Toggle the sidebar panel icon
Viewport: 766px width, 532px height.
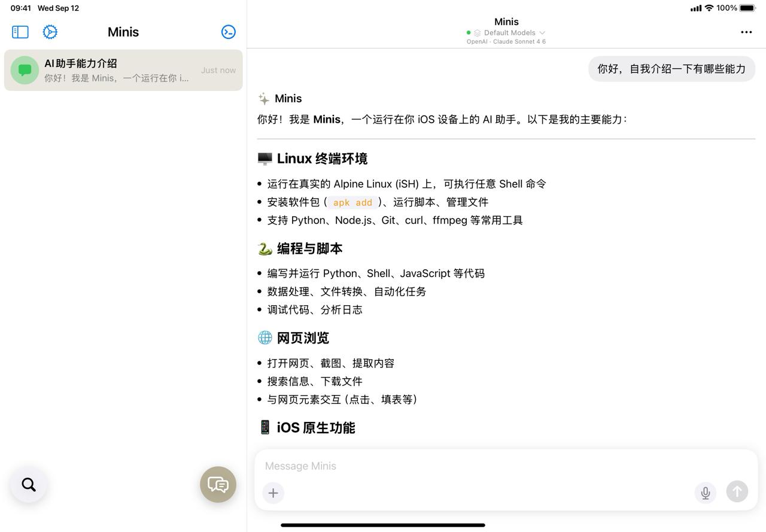point(20,32)
